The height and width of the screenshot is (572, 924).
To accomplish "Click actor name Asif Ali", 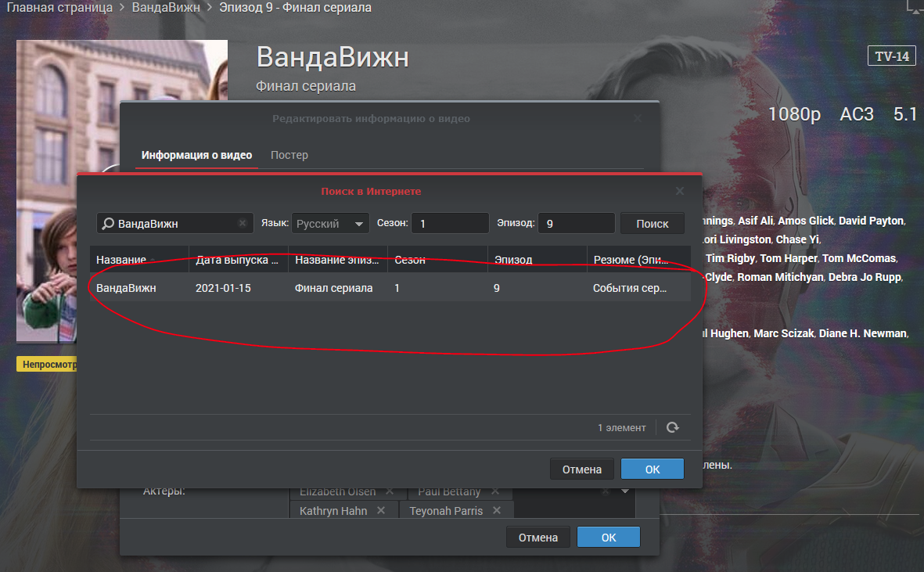I will tap(756, 221).
